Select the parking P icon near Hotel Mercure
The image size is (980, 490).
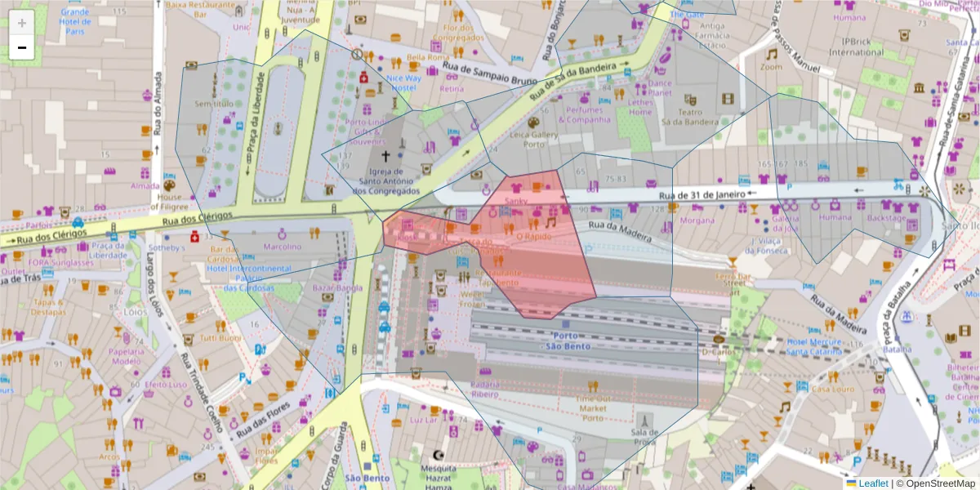[888, 370]
